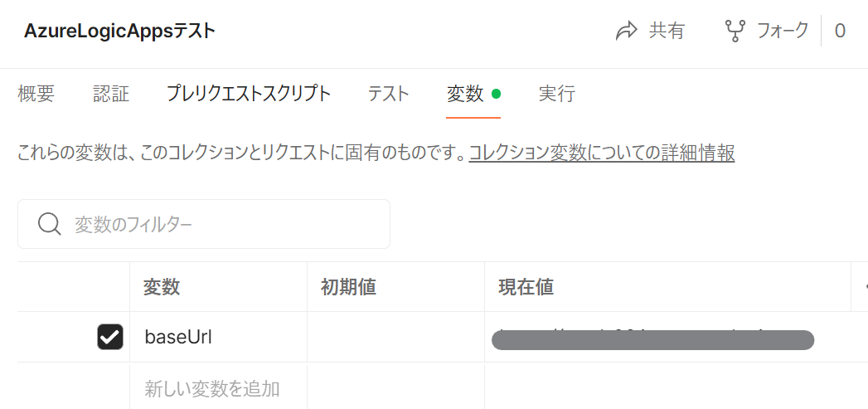
Task: Click 新しい変数を追加 input cell
Action: point(218,388)
